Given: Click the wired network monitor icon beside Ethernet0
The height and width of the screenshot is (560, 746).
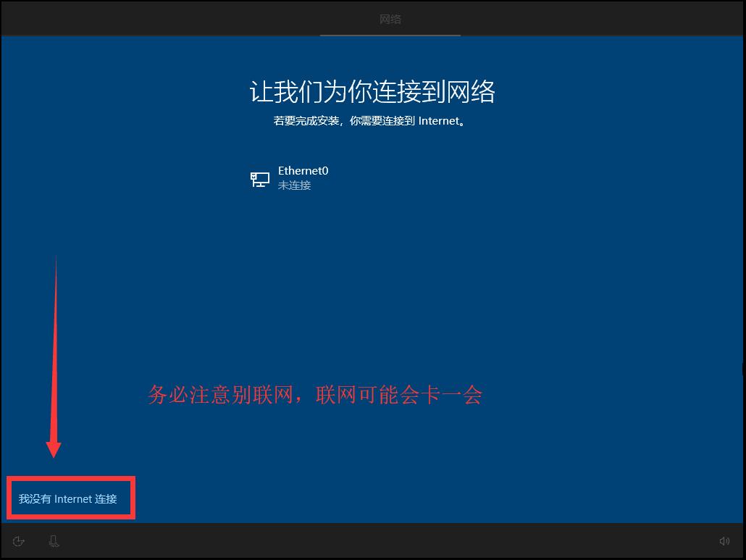Looking at the screenshot, I should (259, 178).
